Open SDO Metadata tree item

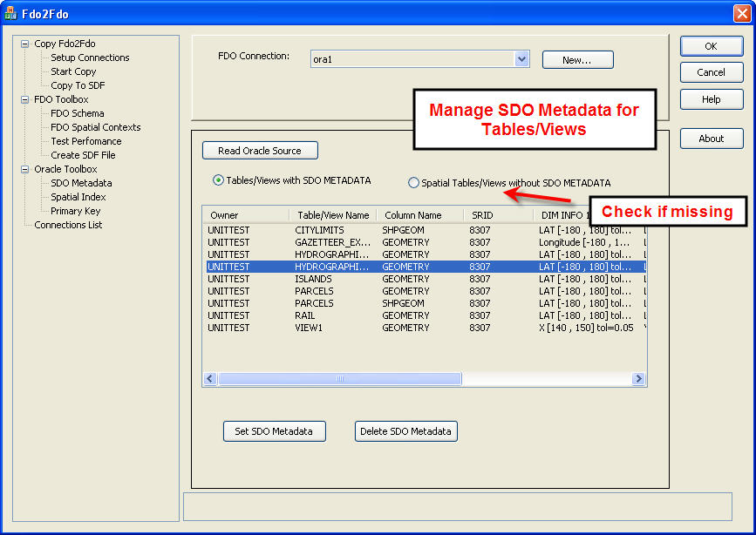(81, 183)
